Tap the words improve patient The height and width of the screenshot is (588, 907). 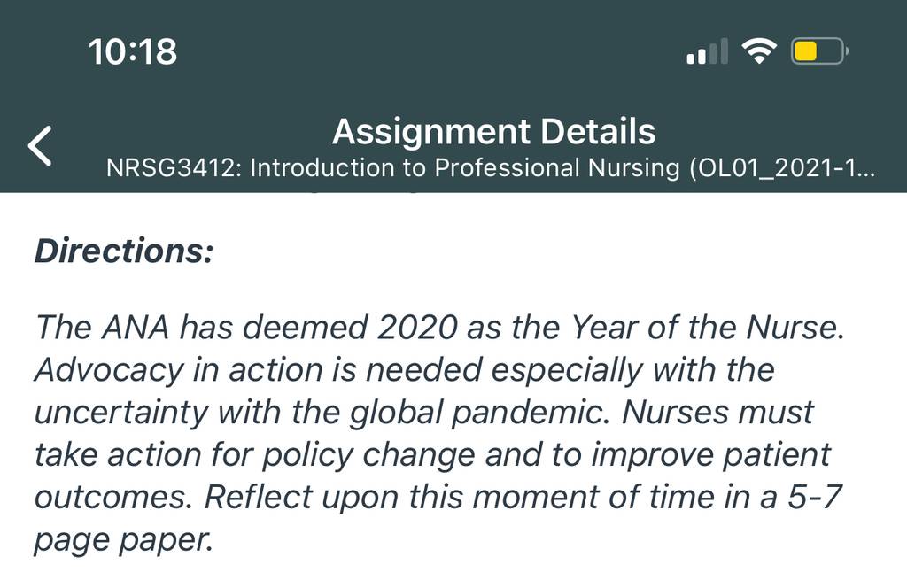pyautogui.click(x=711, y=455)
